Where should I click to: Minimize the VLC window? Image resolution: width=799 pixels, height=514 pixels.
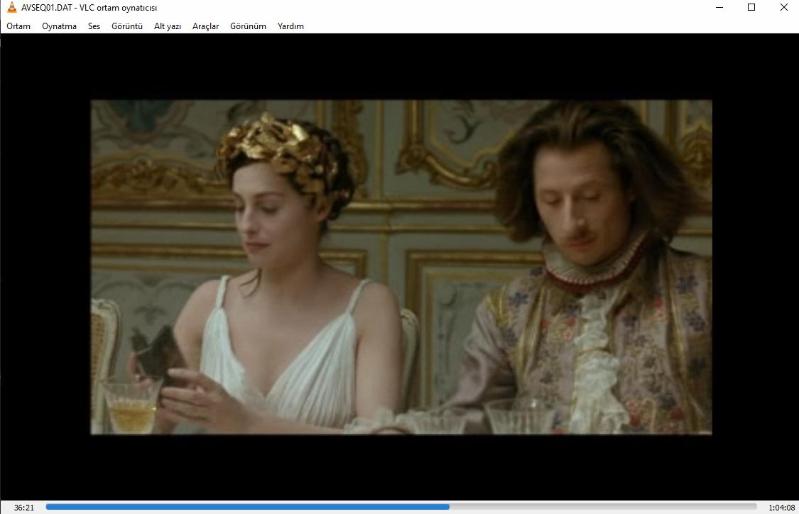(x=717, y=7)
